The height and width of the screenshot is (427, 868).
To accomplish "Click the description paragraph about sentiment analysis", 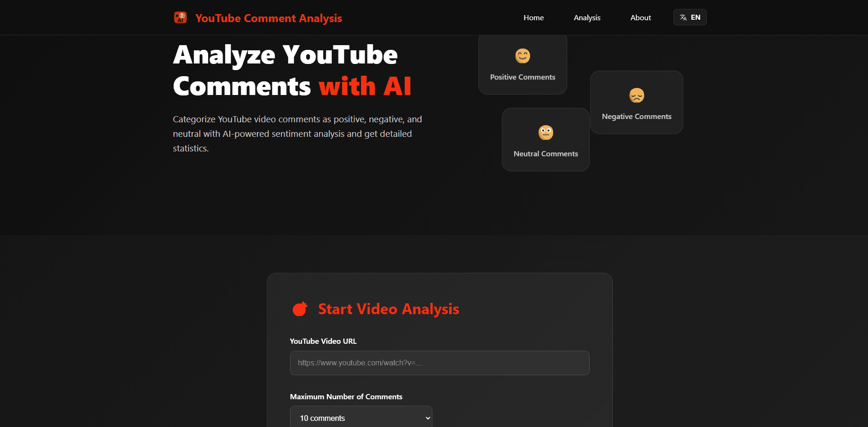I will click(297, 134).
